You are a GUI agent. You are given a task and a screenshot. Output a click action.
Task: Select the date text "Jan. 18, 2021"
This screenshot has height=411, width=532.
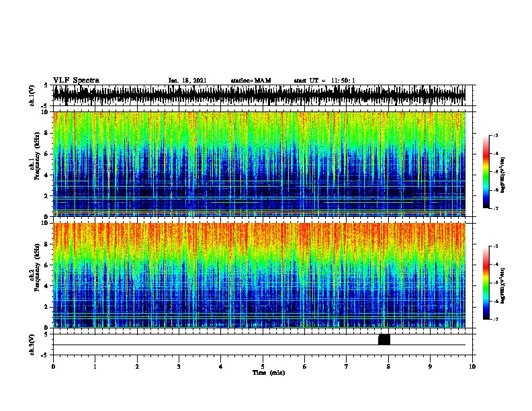187,81
